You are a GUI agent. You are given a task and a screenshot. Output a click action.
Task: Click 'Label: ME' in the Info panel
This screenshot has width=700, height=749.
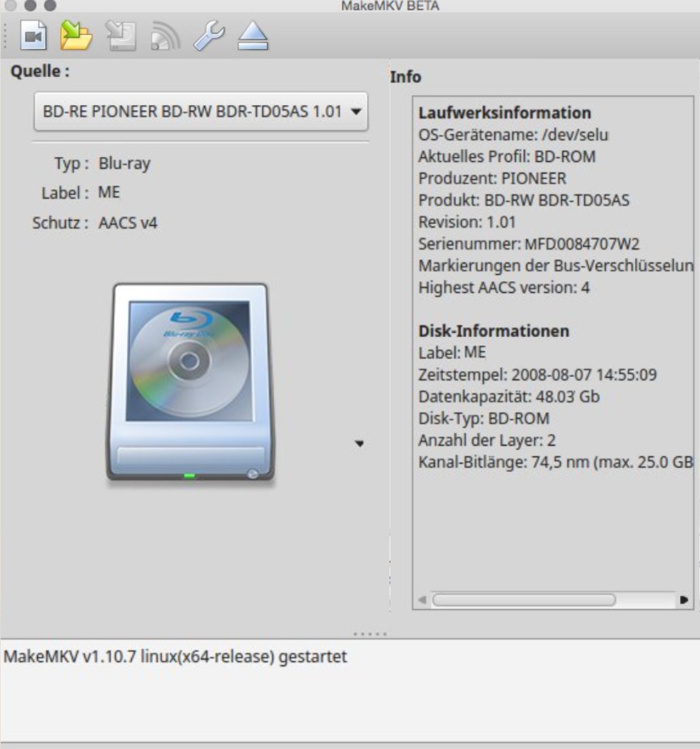452,353
